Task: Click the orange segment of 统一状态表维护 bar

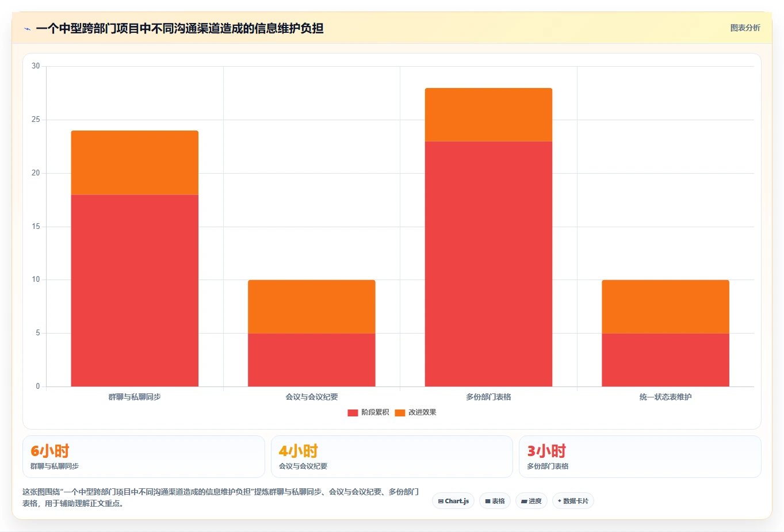Action: (666, 307)
